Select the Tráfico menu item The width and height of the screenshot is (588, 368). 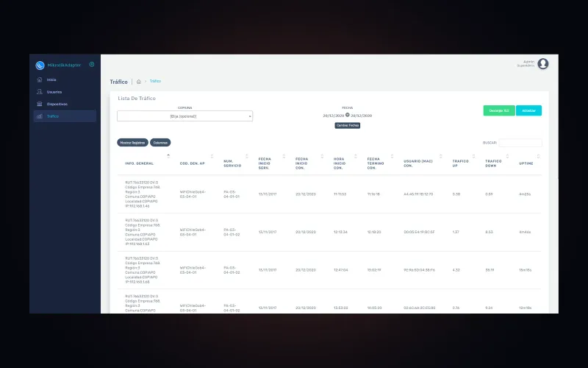pyautogui.click(x=65, y=116)
